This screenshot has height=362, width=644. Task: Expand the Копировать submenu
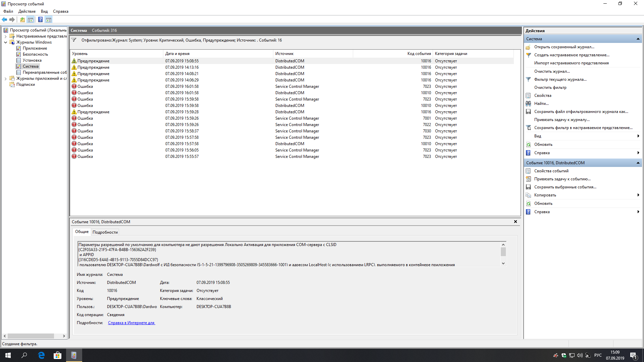pos(638,195)
